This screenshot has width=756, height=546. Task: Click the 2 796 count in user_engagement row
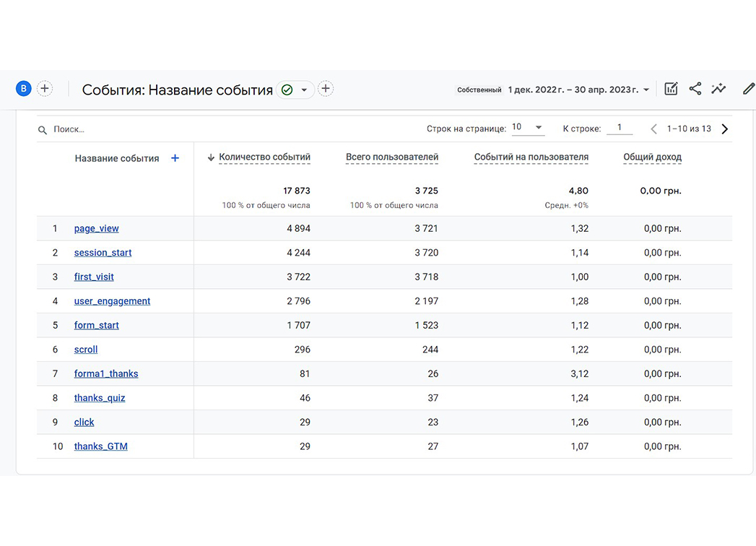(298, 301)
